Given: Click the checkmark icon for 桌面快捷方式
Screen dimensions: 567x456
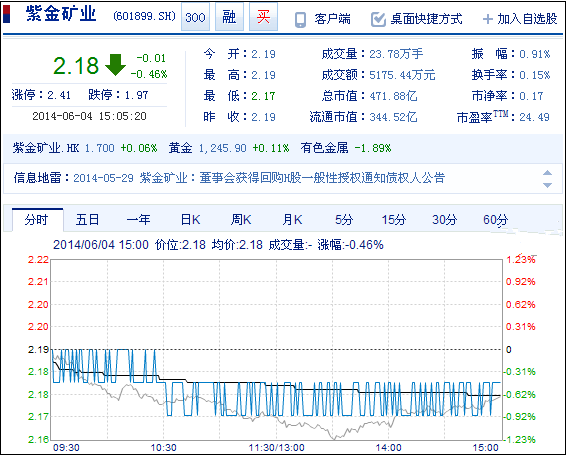Looking at the screenshot, I should coord(378,19).
